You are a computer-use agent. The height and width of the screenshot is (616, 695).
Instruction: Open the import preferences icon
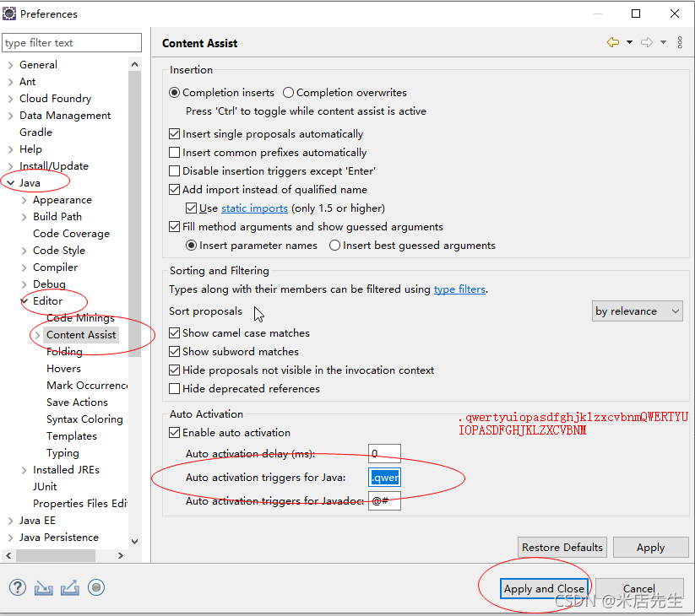point(43,587)
